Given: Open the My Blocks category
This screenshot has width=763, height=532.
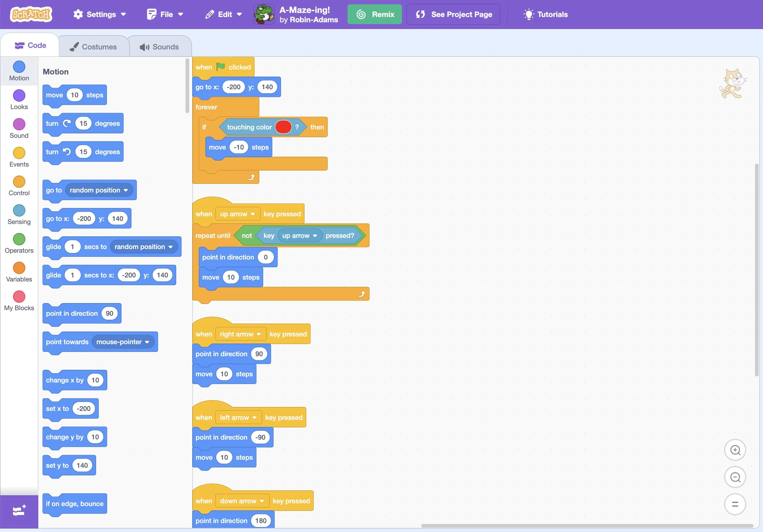Looking at the screenshot, I should [19, 297].
